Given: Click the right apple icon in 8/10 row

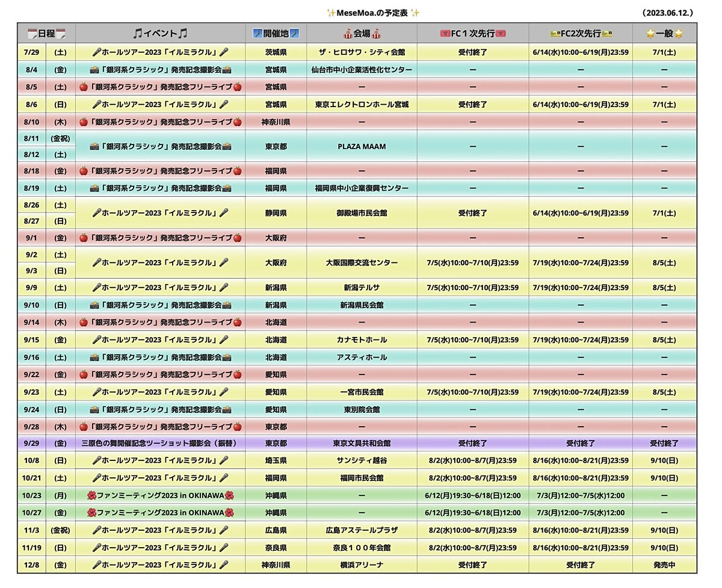Looking at the screenshot, I should [x=237, y=122].
